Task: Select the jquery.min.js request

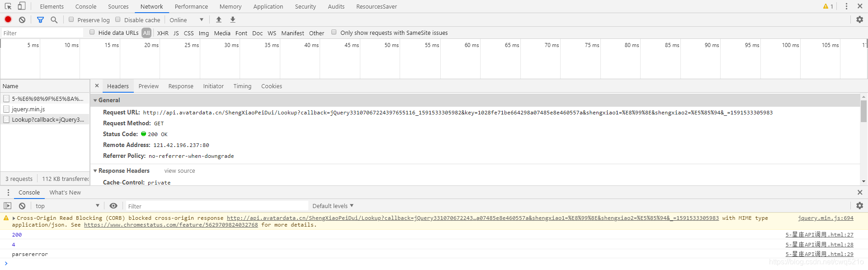Action: [x=45, y=109]
